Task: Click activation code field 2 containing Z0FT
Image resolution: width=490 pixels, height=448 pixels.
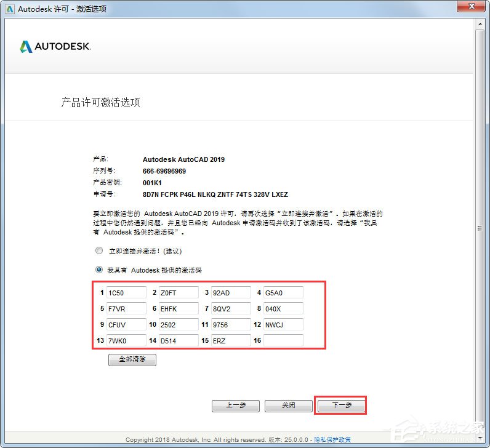Action: (x=179, y=293)
